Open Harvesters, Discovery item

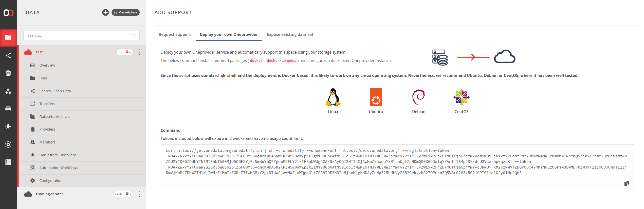[83, 155]
